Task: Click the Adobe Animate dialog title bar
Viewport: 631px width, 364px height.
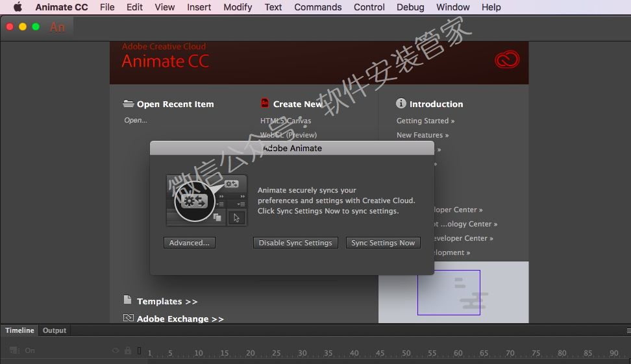Action: pos(291,148)
